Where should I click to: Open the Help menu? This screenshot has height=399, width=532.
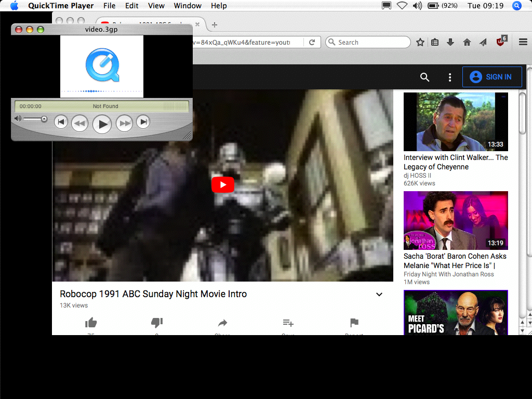pos(219,6)
